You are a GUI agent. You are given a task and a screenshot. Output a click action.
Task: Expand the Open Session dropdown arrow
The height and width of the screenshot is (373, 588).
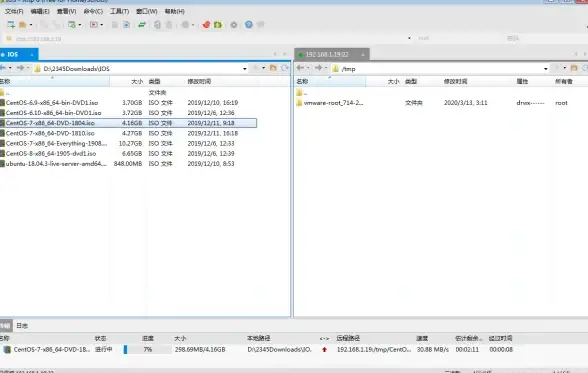pos(31,25)
